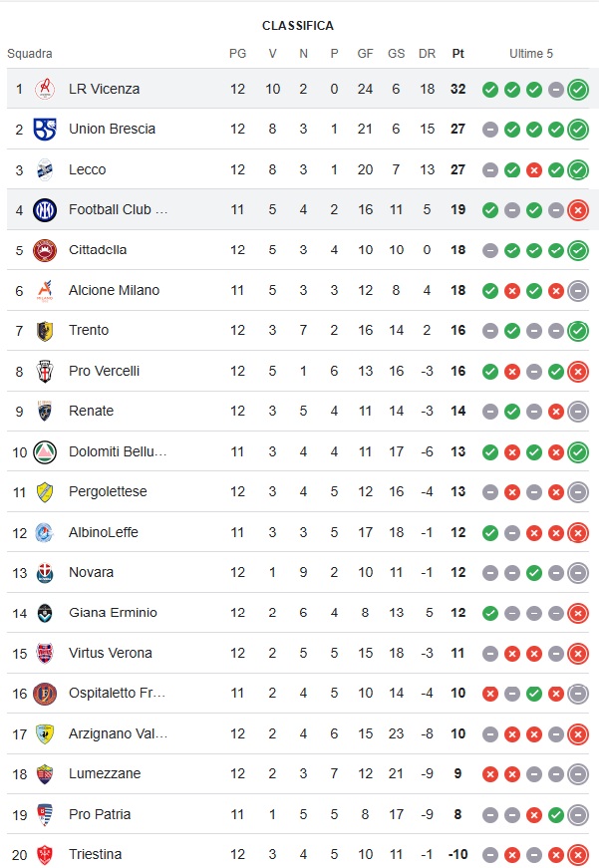599x868 pixels.
Task: Open the Alcione Milano team page
Action: 114,290
